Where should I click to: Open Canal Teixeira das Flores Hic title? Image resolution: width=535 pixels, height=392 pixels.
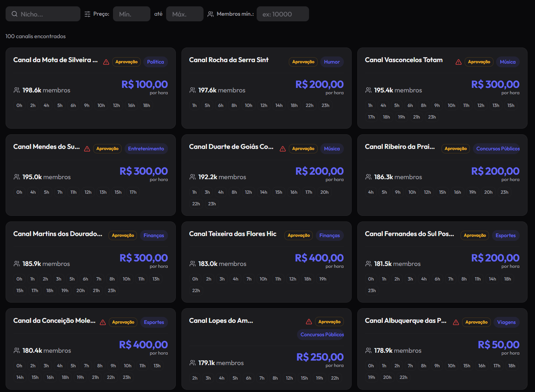233,234
